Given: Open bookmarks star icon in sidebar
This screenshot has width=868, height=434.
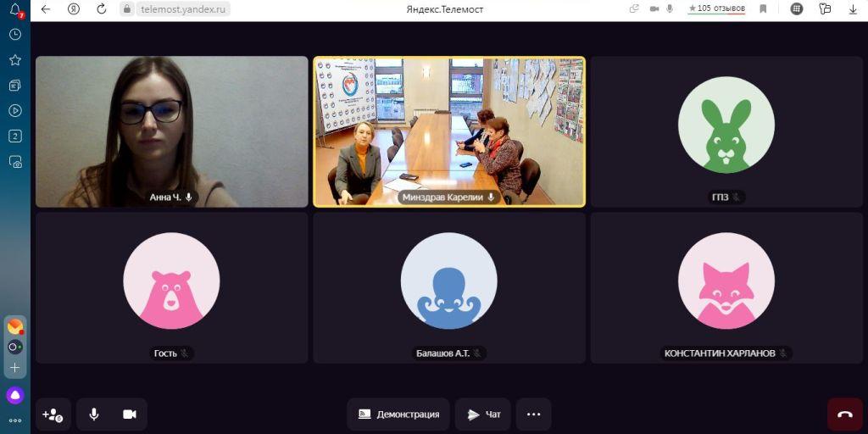Looking at the screenshot, I should [x=14, y=60].
